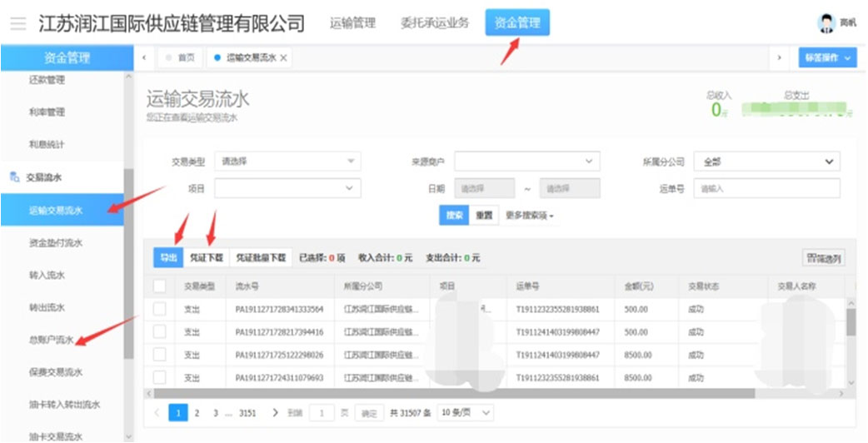Switch to 运输管理 top menu
The width and height of the screenshot is (868, 443).
tap(352, 23)
